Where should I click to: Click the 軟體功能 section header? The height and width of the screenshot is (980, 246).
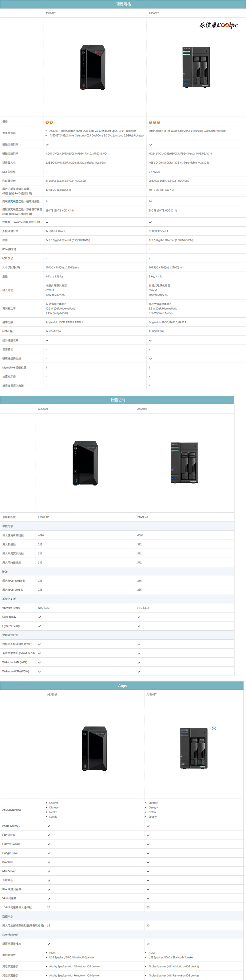coord(117,400)
